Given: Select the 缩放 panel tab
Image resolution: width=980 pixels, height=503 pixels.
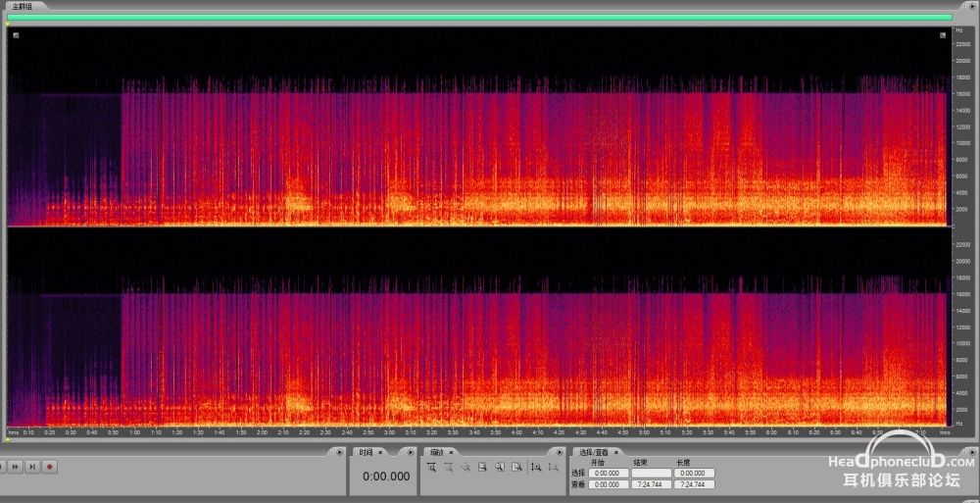Looking at the screenshot, I should pos(436,452).
